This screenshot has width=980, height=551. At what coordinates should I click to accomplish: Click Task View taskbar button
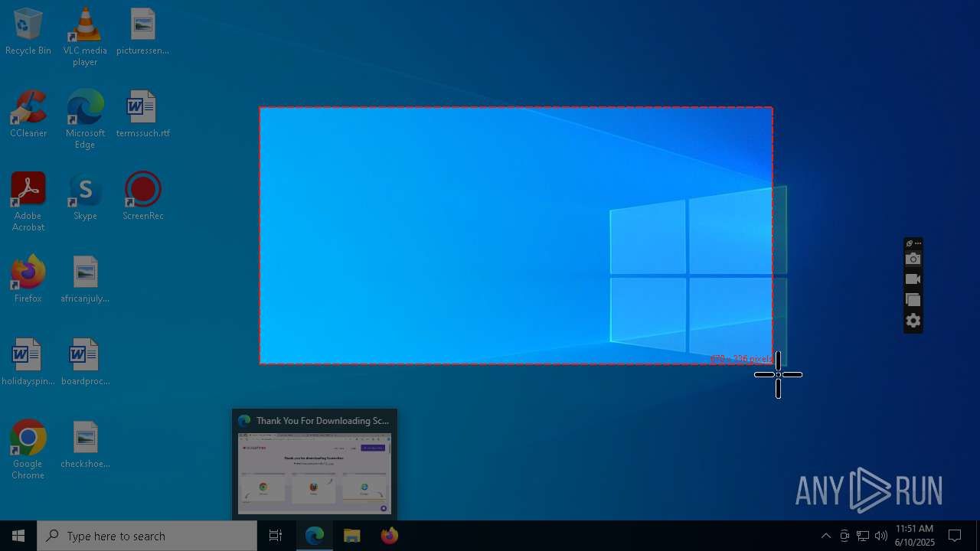[x=276, y=536]
